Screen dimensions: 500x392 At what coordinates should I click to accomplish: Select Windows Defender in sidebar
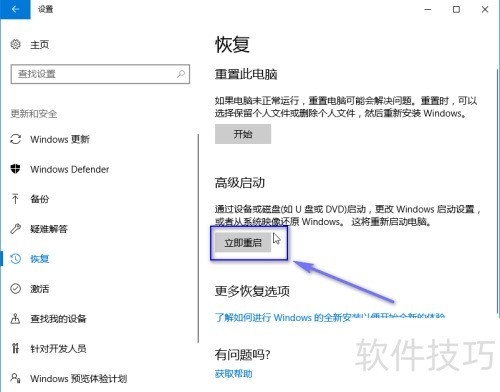click(x=70, y=169)
